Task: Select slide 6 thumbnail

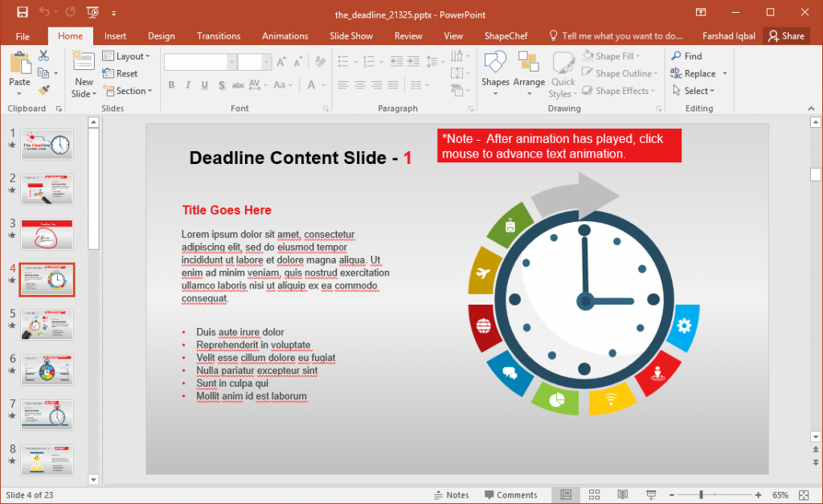Action: pos(47,370)
